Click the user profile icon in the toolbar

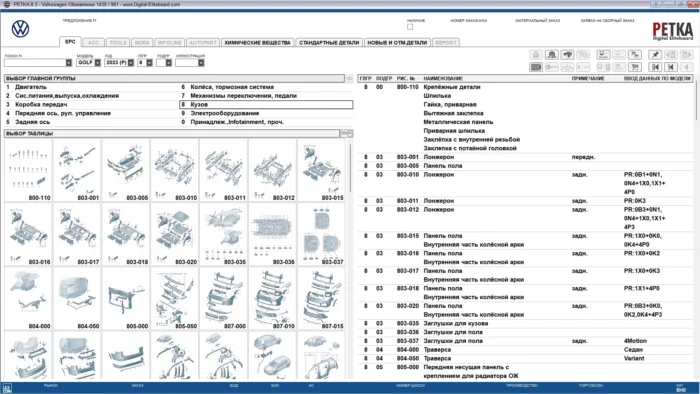[x=552, y=55]
